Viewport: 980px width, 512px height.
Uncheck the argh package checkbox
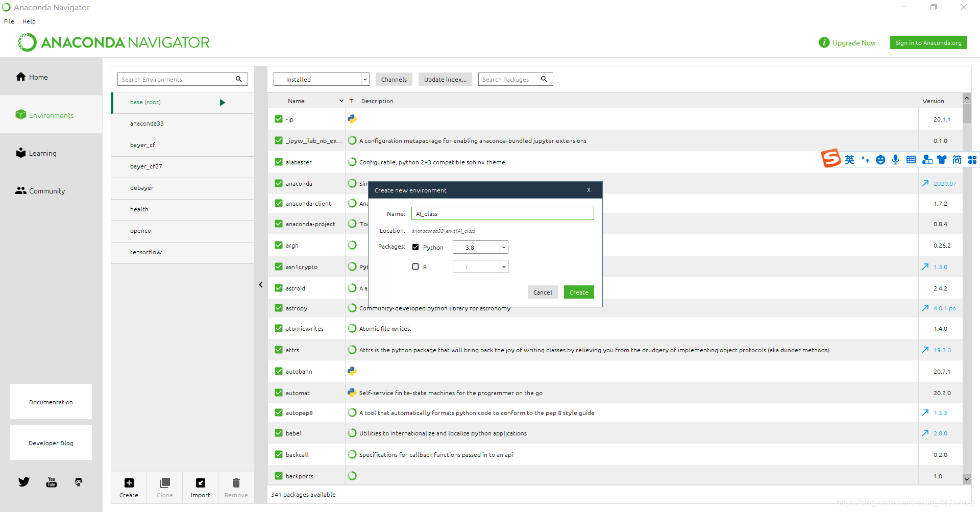tap(279, 245)
